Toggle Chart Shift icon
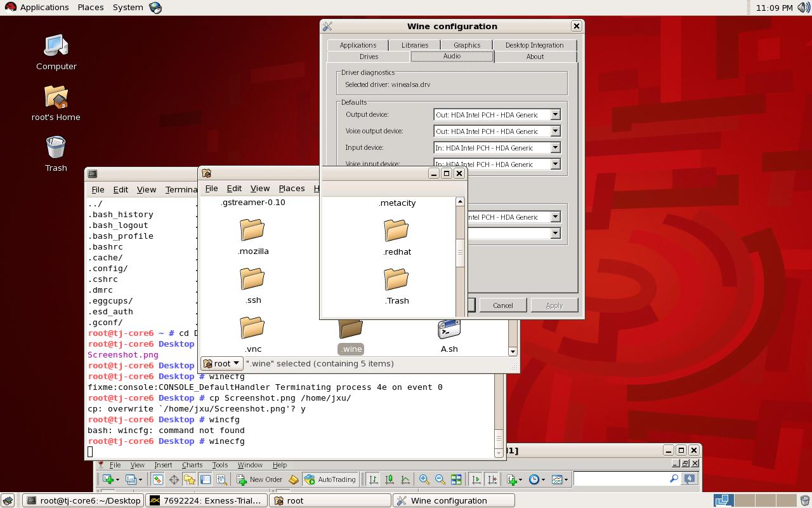 [492, 479]
